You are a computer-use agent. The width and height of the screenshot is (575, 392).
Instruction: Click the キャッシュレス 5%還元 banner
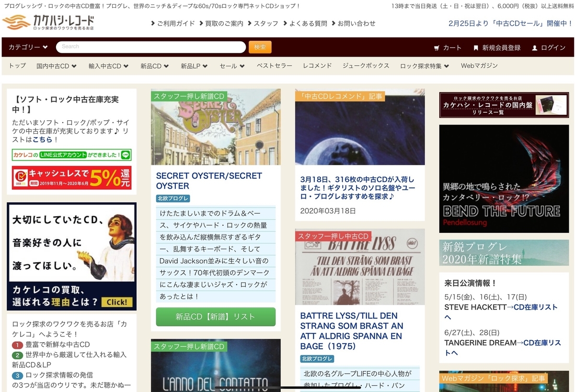(72, 177)
